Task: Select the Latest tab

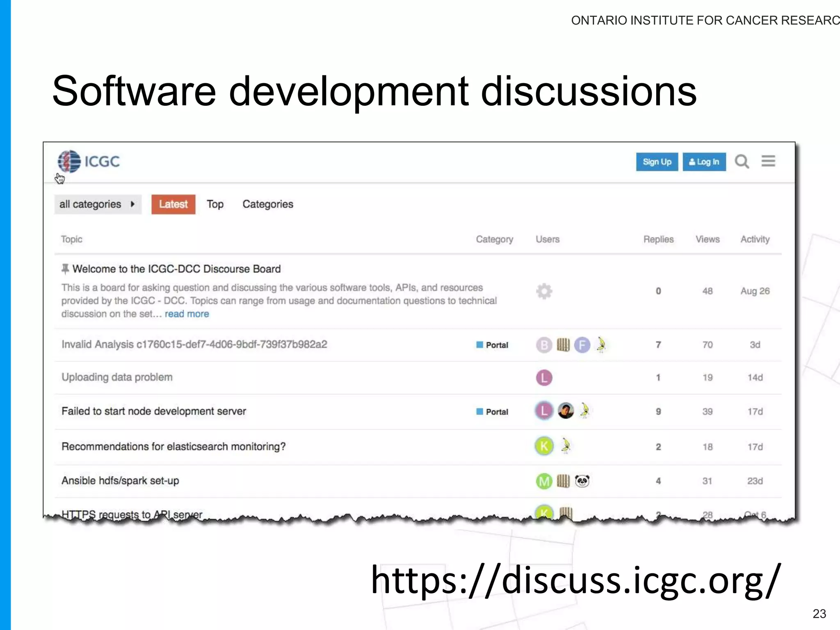Action: coord(173,204)
